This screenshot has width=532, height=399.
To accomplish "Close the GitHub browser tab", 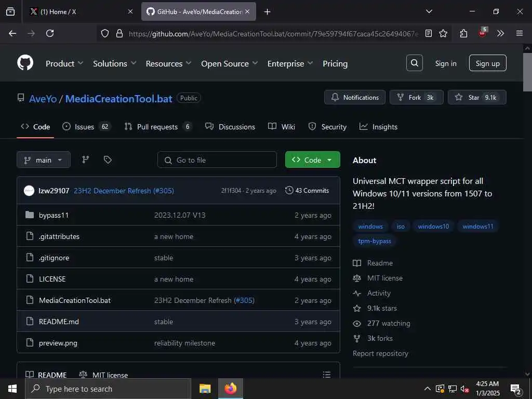I will point(247,12).
